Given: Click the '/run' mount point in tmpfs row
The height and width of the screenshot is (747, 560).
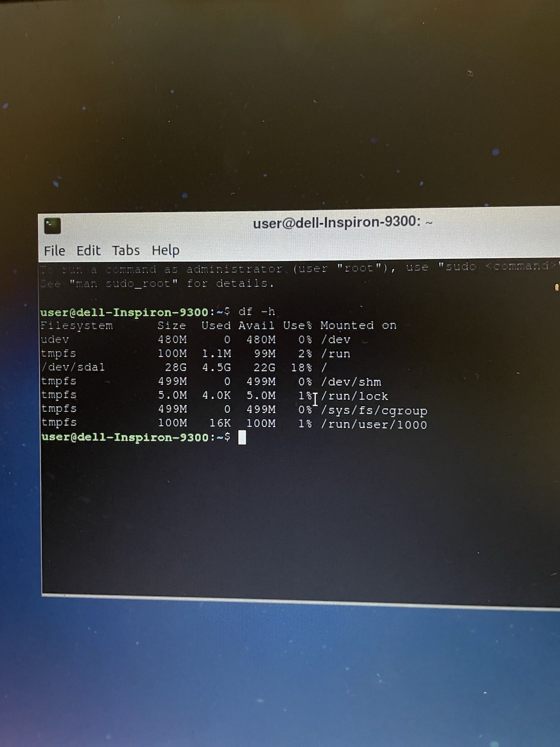Looking at the screenshot, I should click(x=336, y=354).
